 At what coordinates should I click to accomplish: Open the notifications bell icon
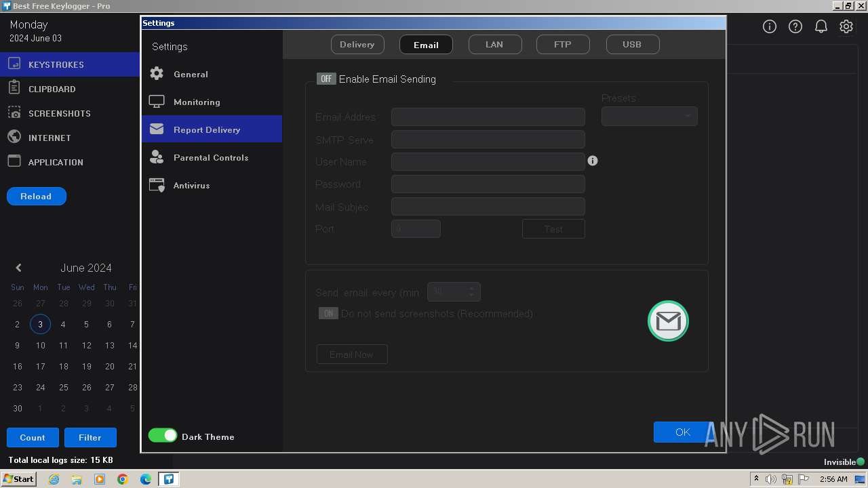(821, 26)
